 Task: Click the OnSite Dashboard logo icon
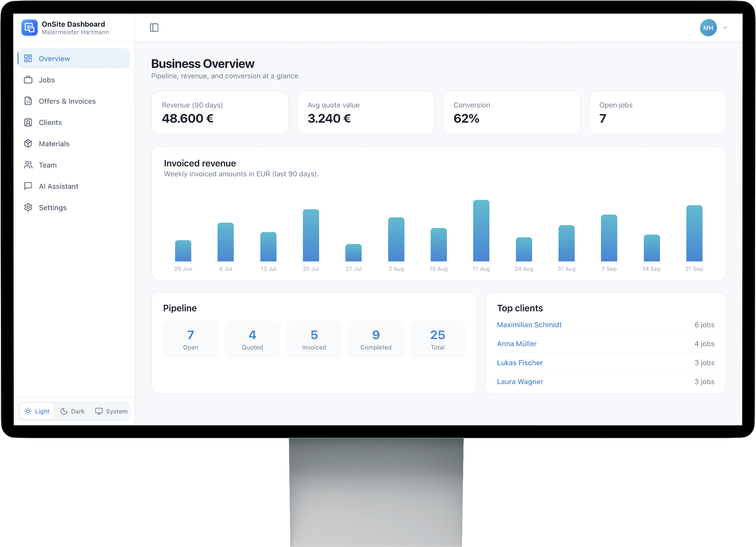[29, 28]
